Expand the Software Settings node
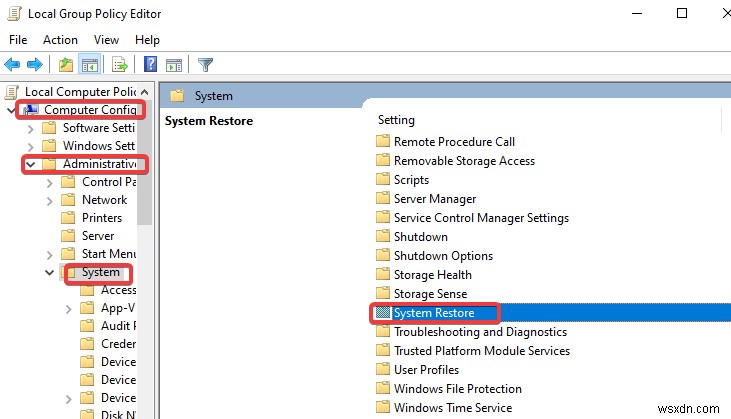Viewport: 731px width, 419px height. pos(31,128)
